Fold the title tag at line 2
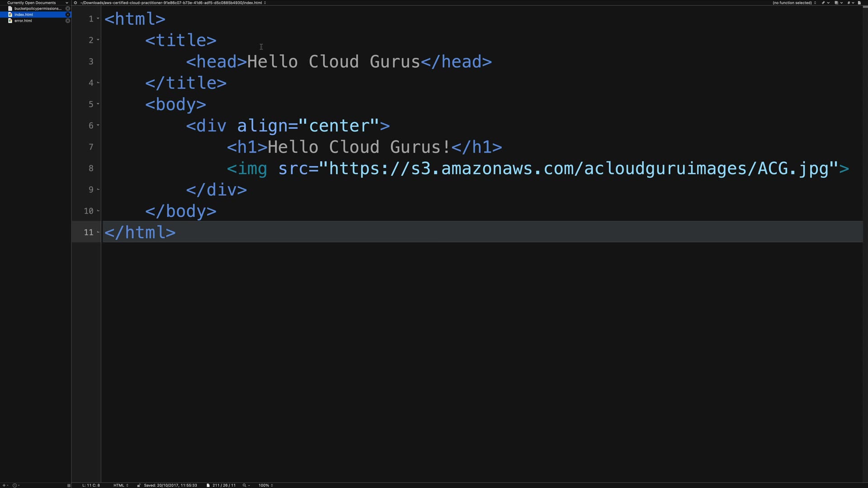868x488 pixels. (x=98, y=40)
